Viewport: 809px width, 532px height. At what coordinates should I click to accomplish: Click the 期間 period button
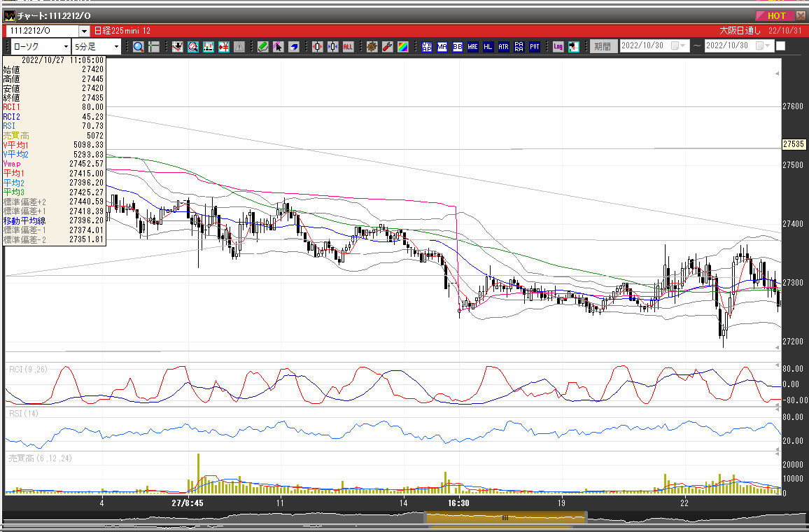click(x=603, y=46)
